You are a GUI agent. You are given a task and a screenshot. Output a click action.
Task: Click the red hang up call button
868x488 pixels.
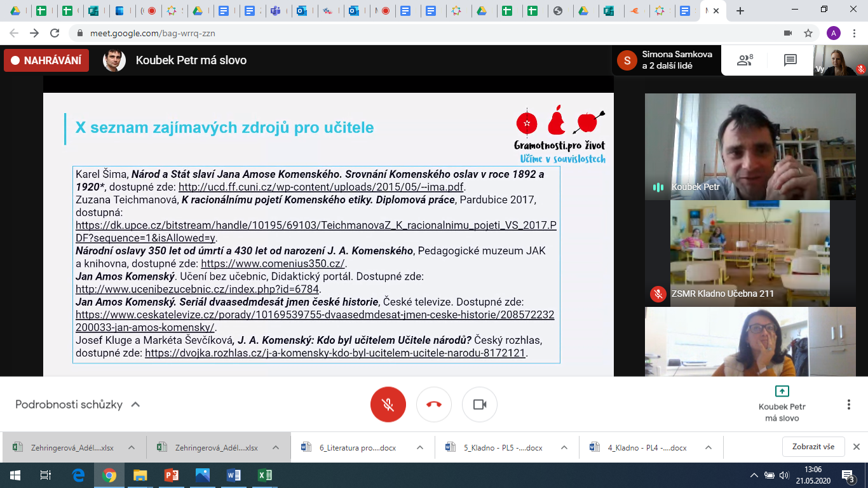coord(434,405)
